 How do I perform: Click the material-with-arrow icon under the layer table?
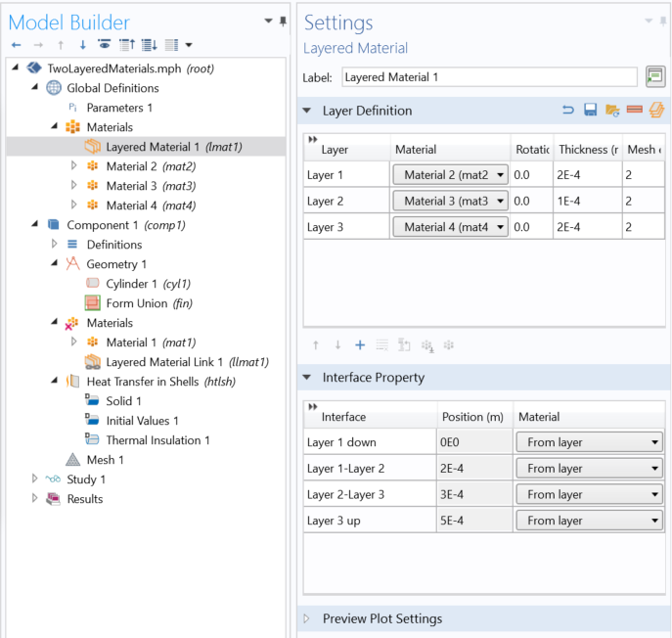tap(427, 346)
